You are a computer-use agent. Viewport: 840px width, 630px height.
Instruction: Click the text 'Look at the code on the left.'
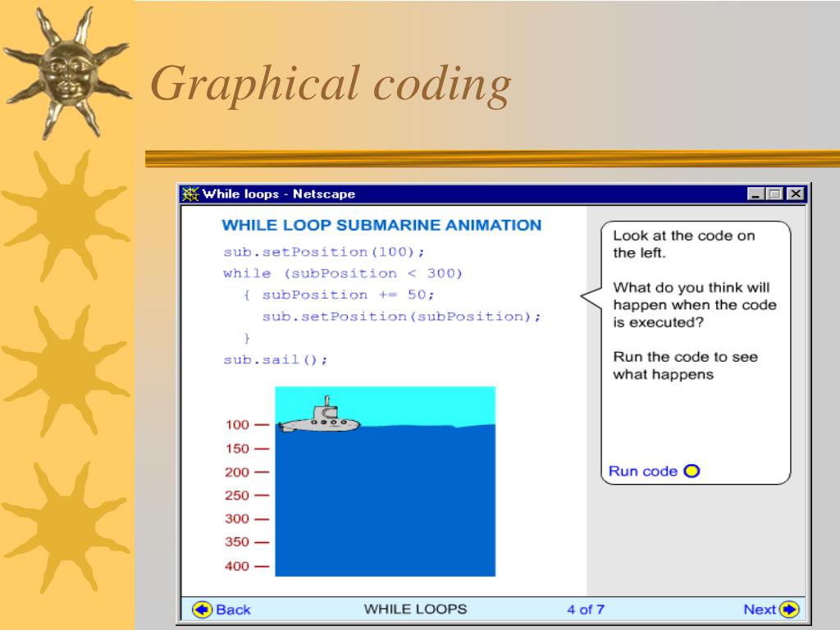[x=684, y=244]
